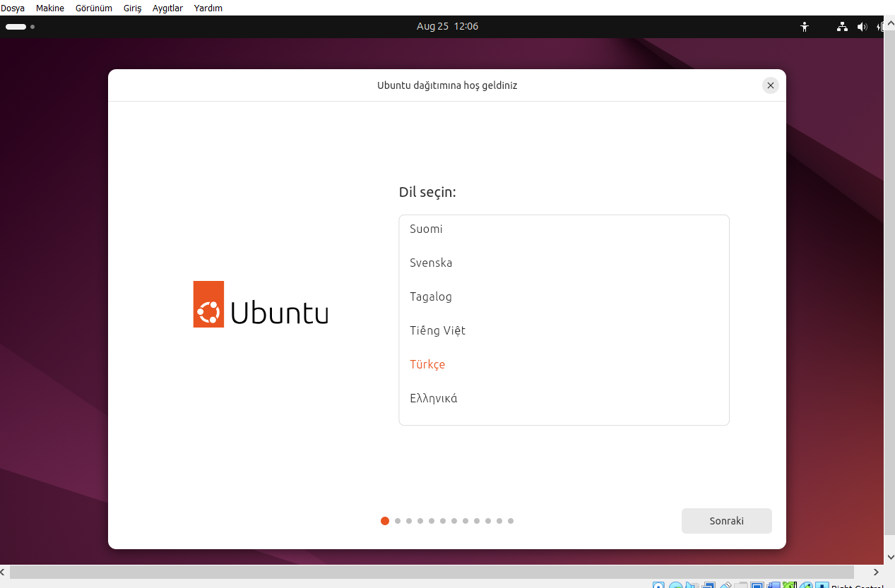Choose Tiếng Việt as the language
Image resolution: width=895 pixels, height=588 pixels.
[564, 330]
